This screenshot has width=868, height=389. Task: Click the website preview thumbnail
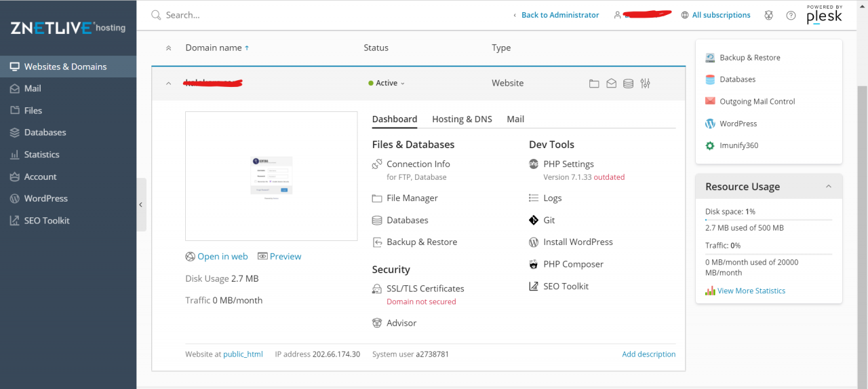click(x=271, y=176)
